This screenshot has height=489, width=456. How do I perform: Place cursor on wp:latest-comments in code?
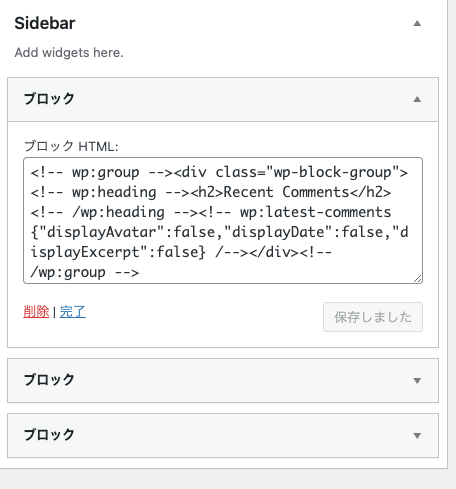(x=315, y=212)
